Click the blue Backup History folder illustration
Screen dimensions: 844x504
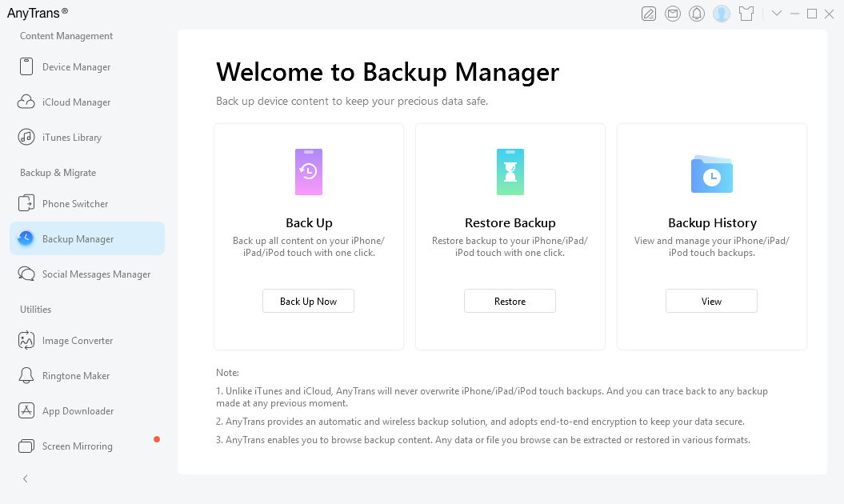[711, 174]
